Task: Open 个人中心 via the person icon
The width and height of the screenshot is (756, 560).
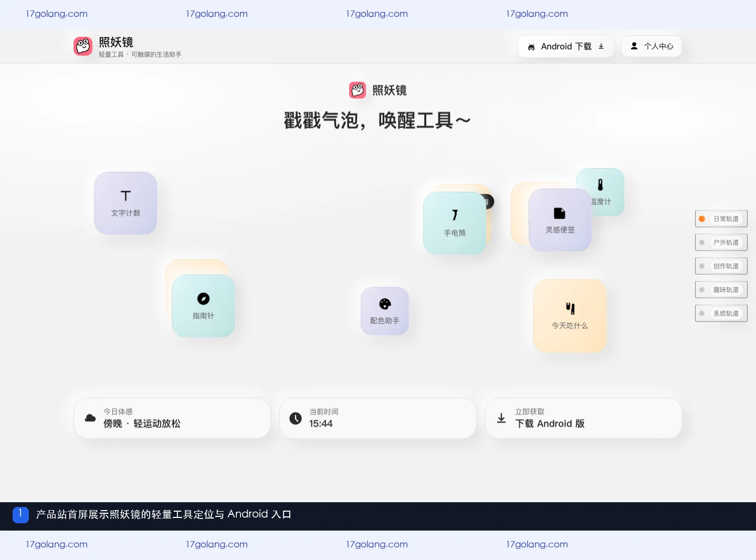Action: [634, 46]
